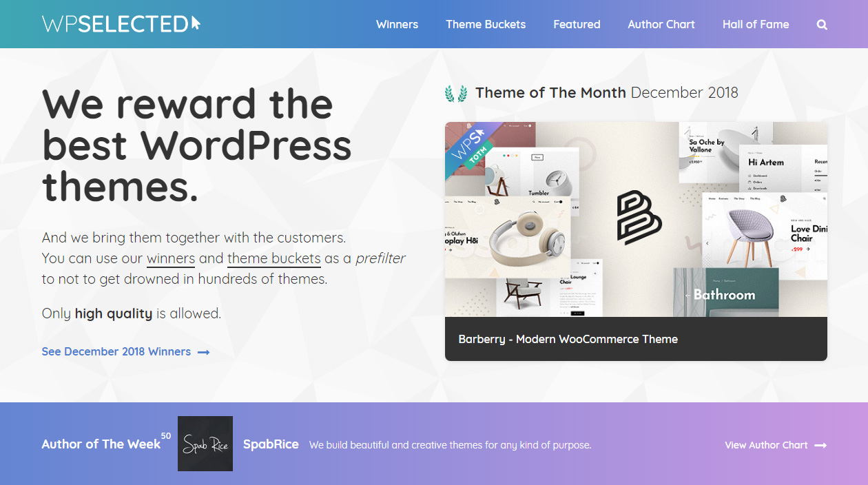Open the Winners menu item

tap(397, 24)
